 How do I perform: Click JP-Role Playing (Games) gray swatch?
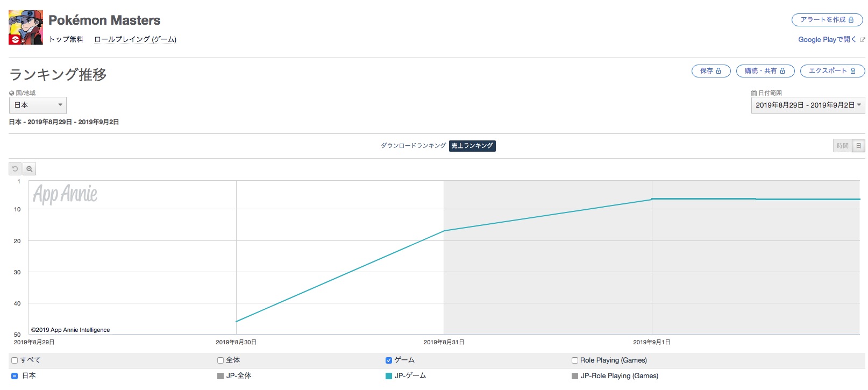coord(575,376)
